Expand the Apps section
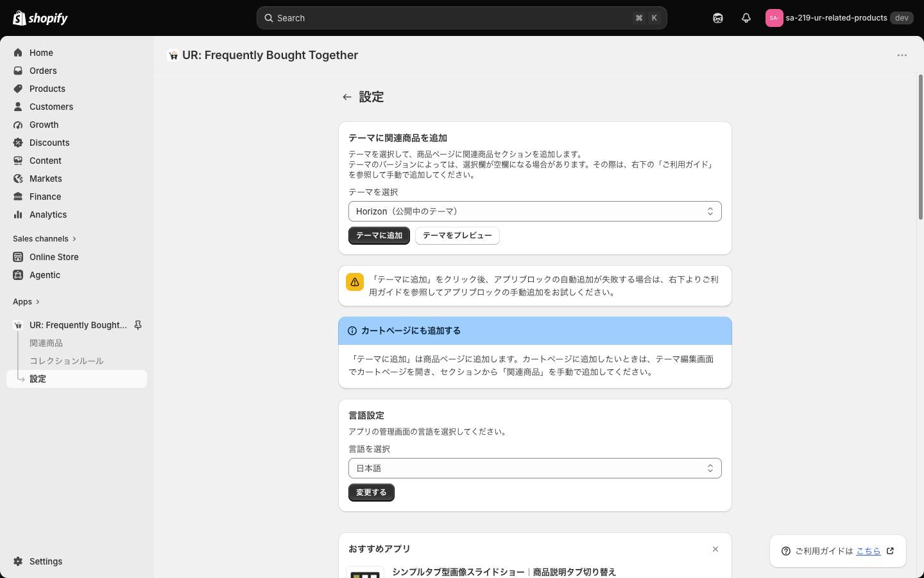The image size is (924, 578). pyautogui.click(x=26, y=302)
